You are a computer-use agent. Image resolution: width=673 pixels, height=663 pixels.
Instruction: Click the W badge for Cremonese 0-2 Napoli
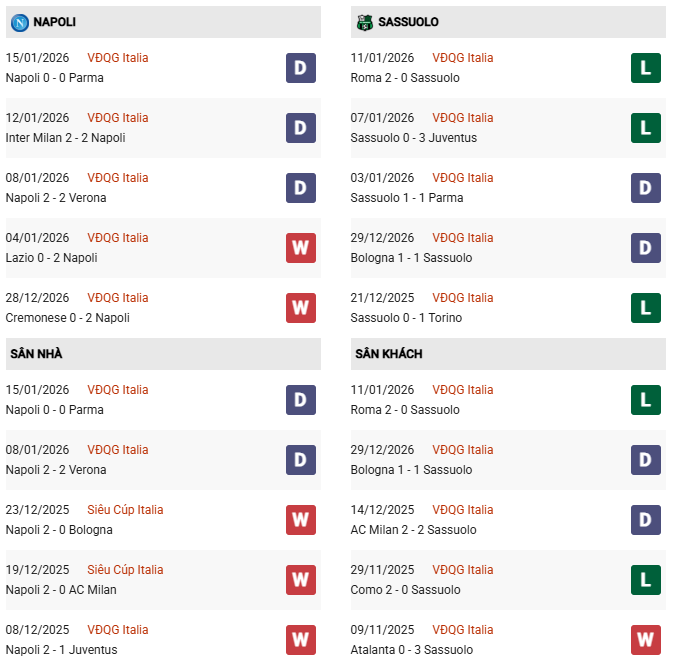coord(301,308)
